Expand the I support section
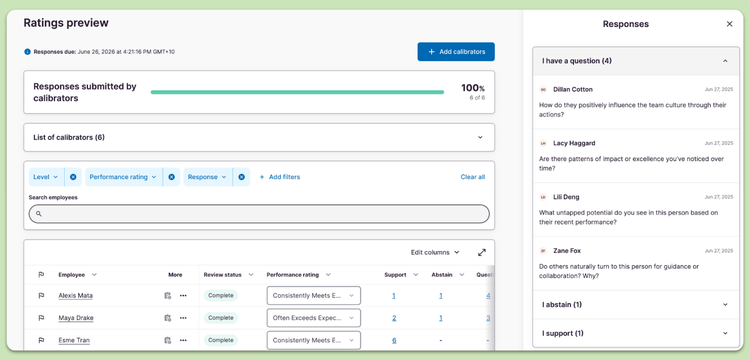Screen dimensions: 750x360 636,333
